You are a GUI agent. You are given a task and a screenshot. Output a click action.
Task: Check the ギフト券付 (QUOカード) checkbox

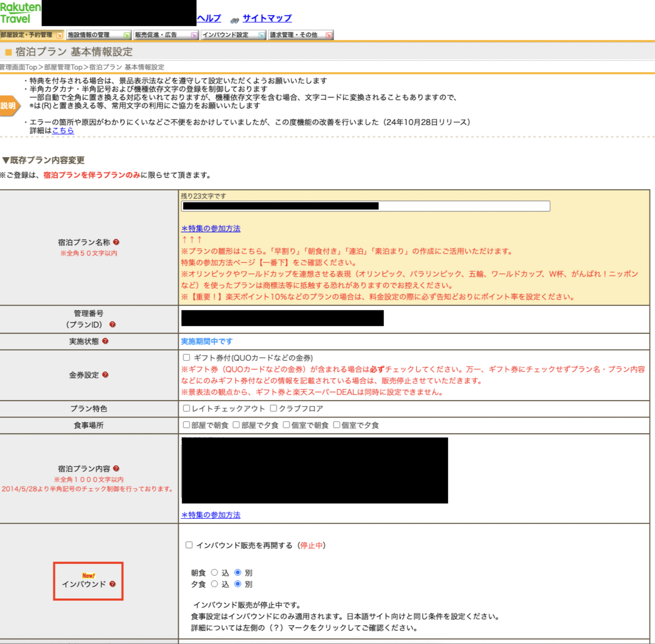(x=186, y=357)
